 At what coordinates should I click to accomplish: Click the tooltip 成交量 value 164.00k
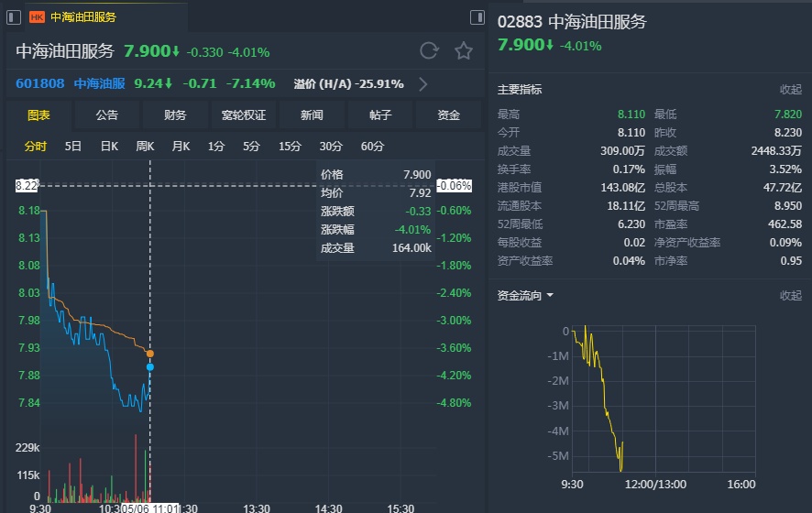pyautogui.click(x=411, y=248)
